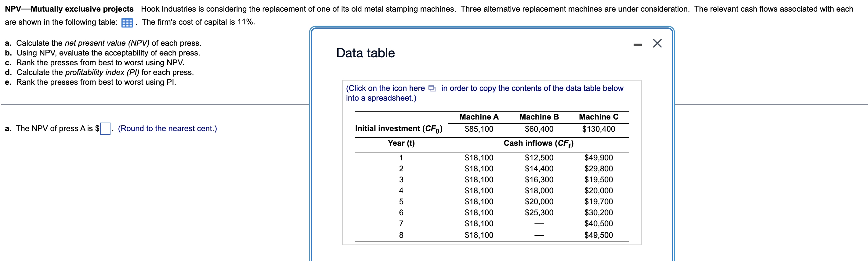Viewport: 868px width, 261px height.
Task: Click Machine C year 7 value $40,500
Action: (599, 223)
